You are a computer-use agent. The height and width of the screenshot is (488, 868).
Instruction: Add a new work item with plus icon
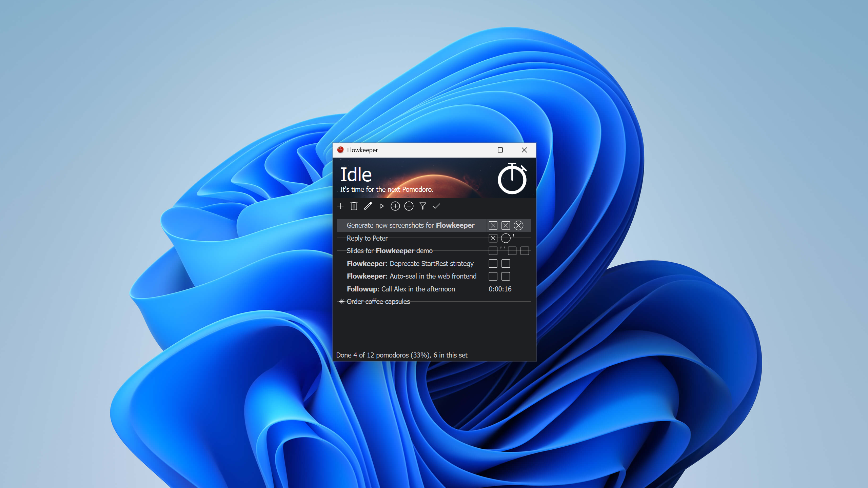(x=340, y=206)
